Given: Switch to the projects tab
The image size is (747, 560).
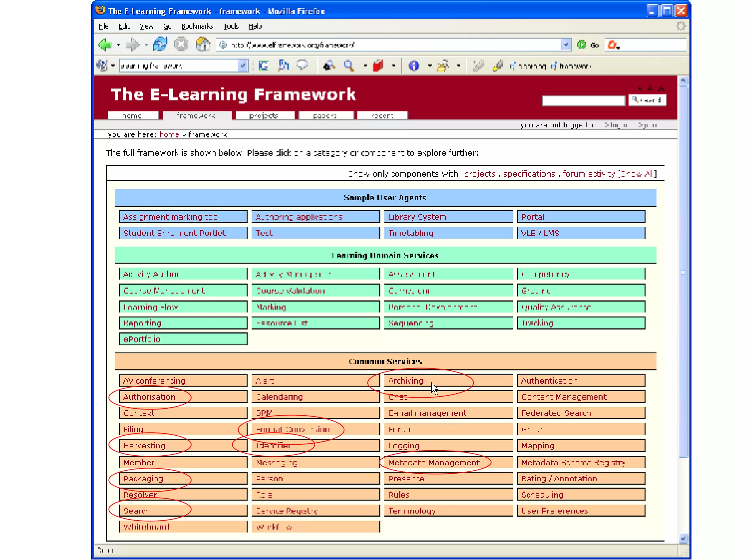Looking at the screenshot, I should pyautogui.click(x=264, y=116).
